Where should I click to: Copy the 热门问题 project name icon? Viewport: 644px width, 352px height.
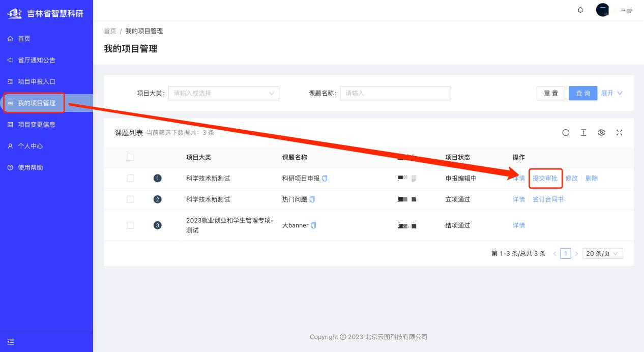[312, 199]
